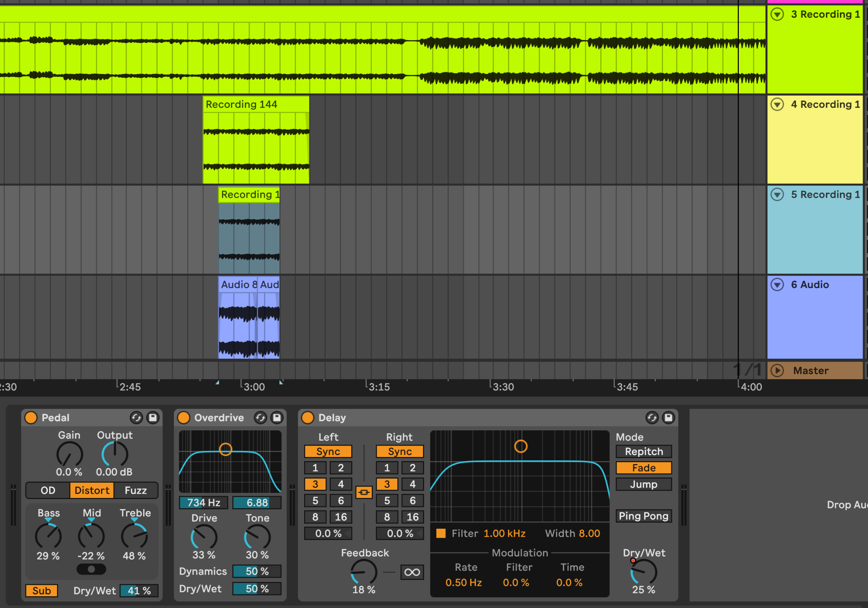Click the Delay Feedback knob
868x608 pixels.
pos(364,572)
